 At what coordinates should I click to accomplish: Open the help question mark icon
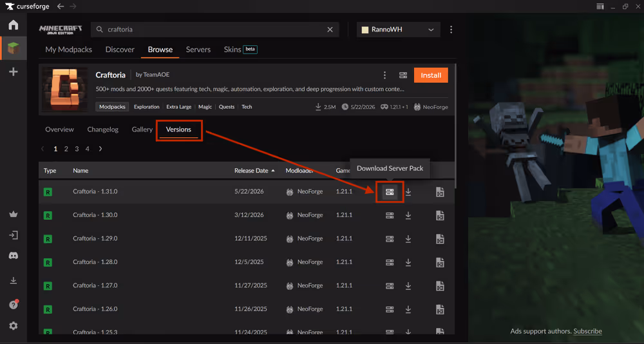point(13,305)
